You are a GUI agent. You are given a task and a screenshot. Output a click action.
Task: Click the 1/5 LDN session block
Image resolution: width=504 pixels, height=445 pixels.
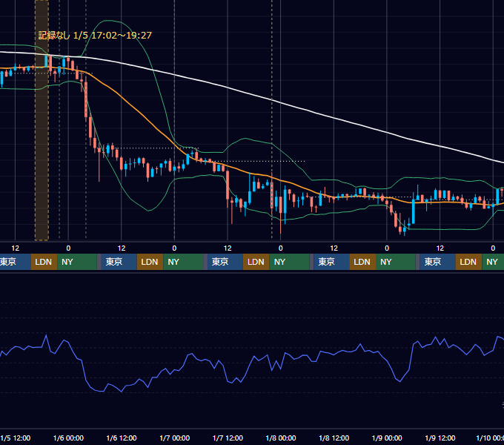pos(44,262)
